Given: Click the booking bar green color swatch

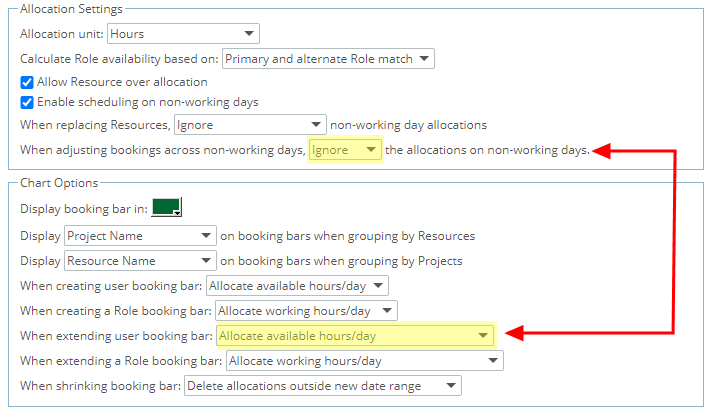Looking at the screenshot, I should pos(166,207).
